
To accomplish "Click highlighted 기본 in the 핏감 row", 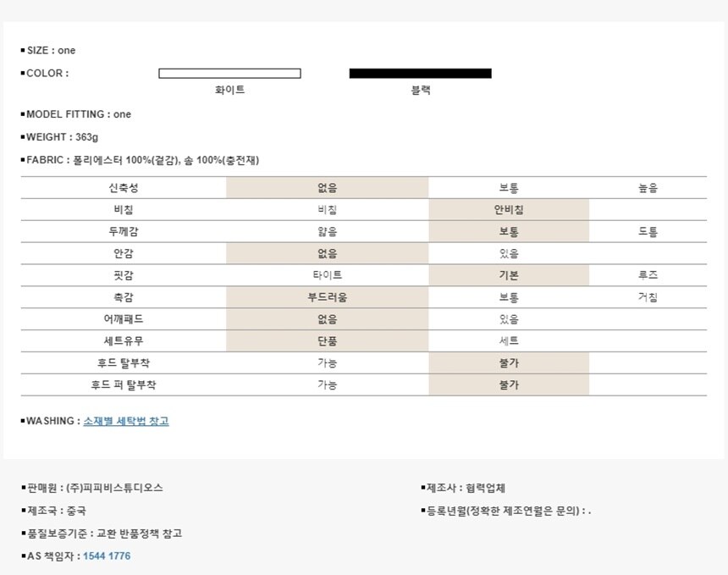I will [x=509, y=275].
